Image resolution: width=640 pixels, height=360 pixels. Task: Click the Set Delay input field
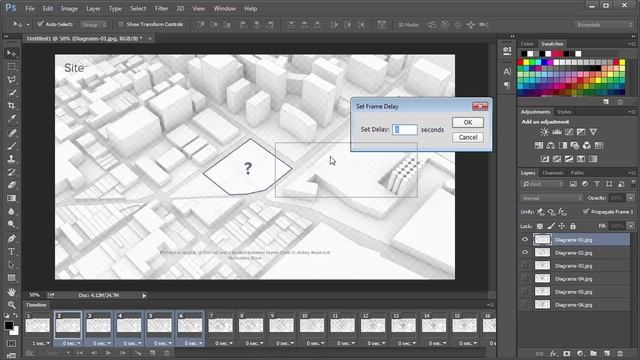tap(405, 129)
